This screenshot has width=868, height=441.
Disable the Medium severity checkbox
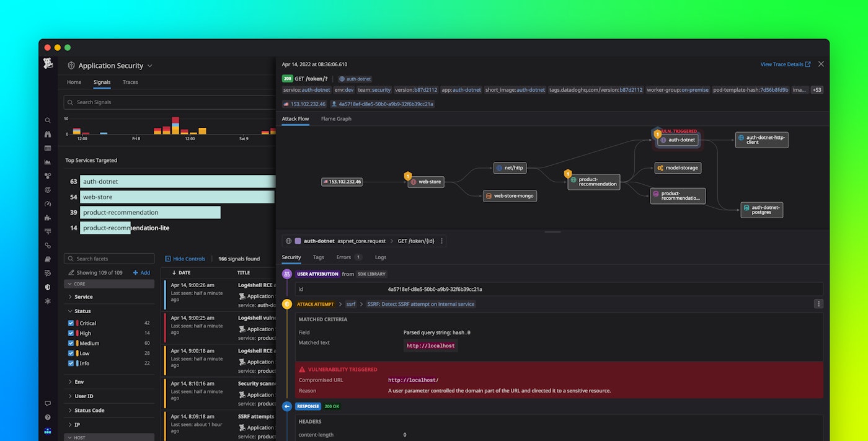[70, 343]
